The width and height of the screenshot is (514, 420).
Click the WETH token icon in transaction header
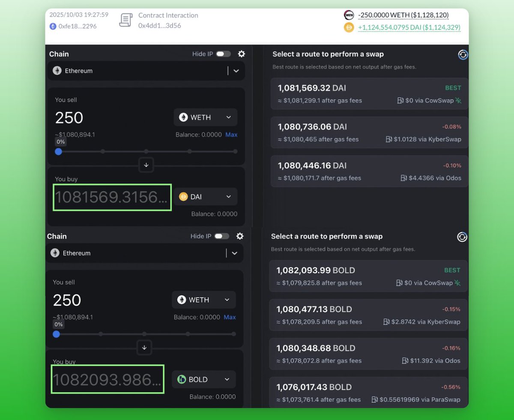(349, 15)
